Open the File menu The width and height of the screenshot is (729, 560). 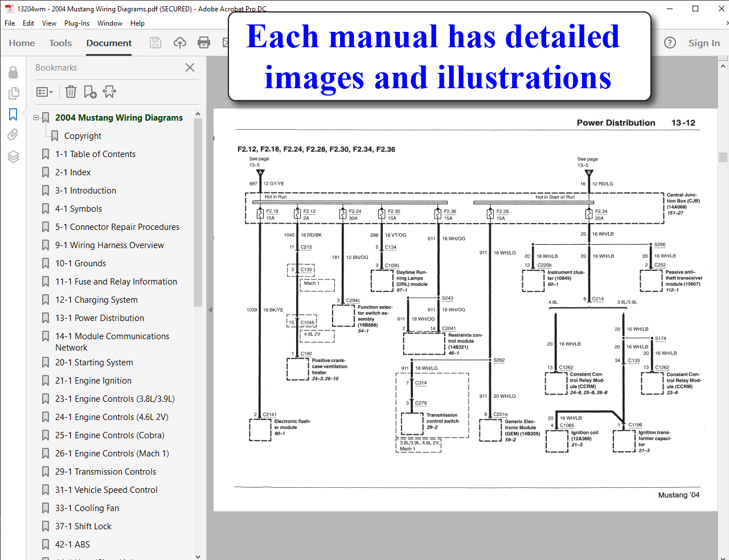click(x=10, y=23)
